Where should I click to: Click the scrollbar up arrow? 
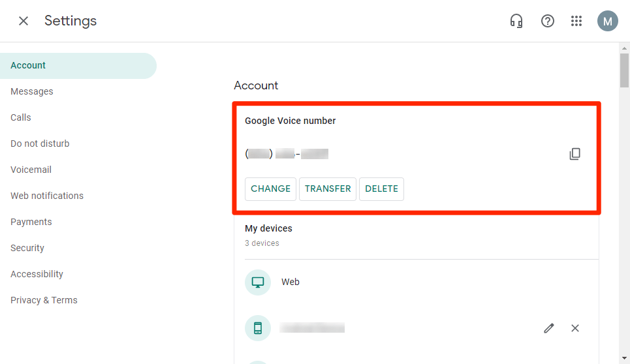(x=624, y=48)
